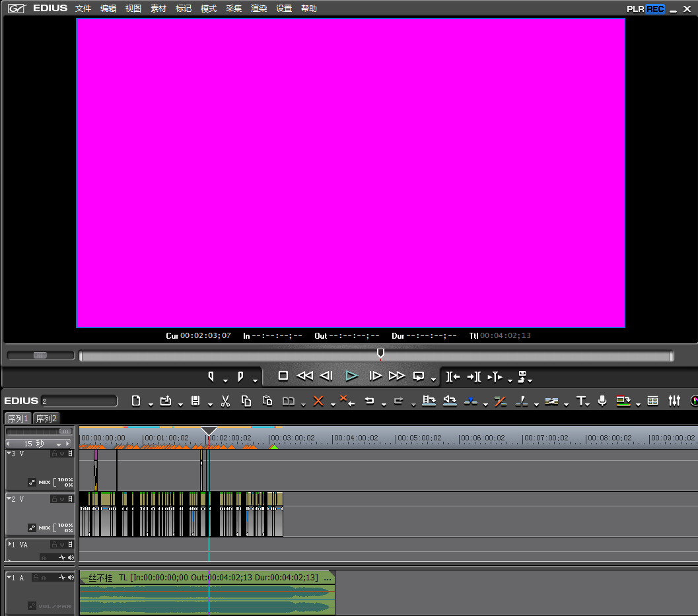
Task: Switch to the 序列1 tab
Action: [x=18, y=419]
